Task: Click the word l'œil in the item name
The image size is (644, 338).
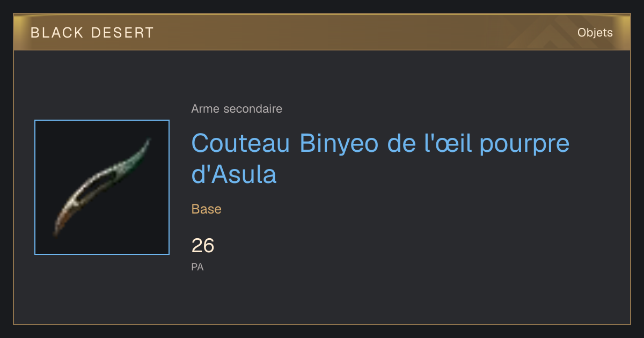Action: 449,143
